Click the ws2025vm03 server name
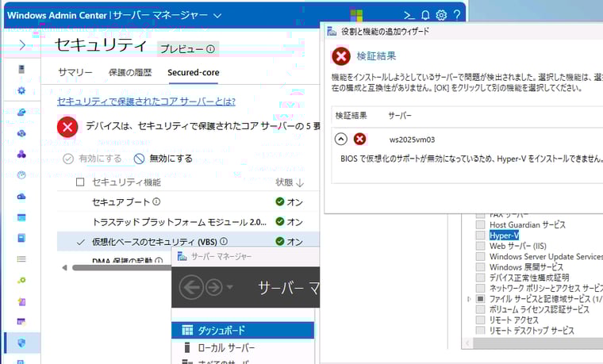The height and width of the screenshot is (364, 603). tap(413, 140)
